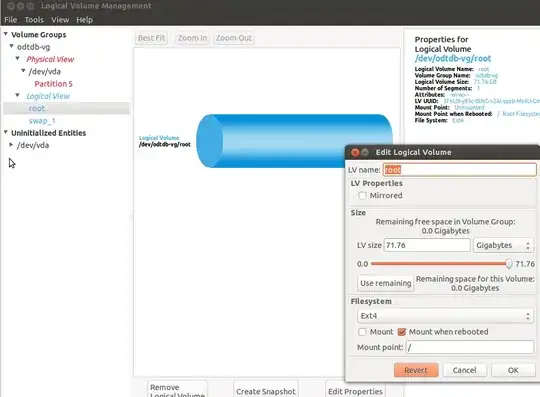
Task: Open the Help menu
Action: click(x=84, y=20)
